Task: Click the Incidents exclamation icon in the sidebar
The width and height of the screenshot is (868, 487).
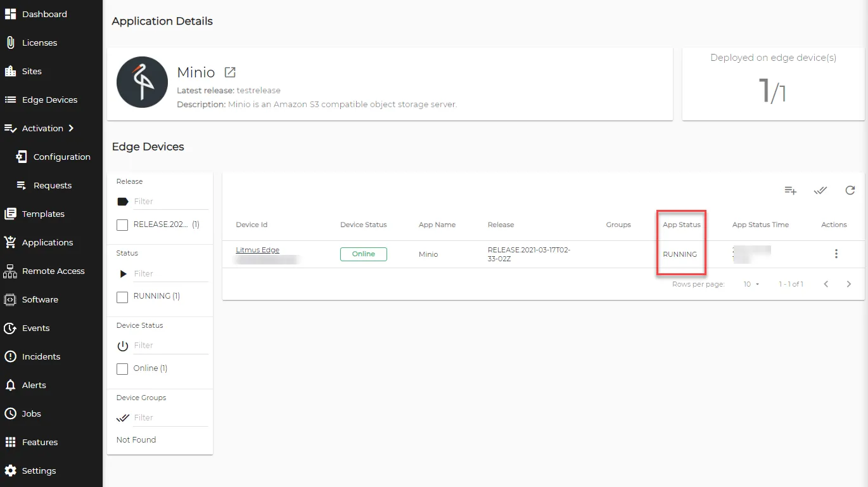Action: point(10,356)
